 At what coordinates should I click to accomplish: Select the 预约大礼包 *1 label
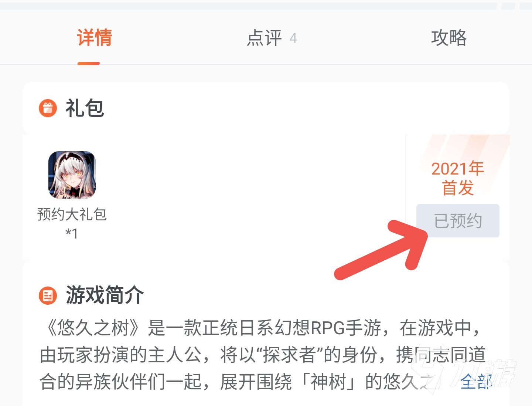[72, 224]
